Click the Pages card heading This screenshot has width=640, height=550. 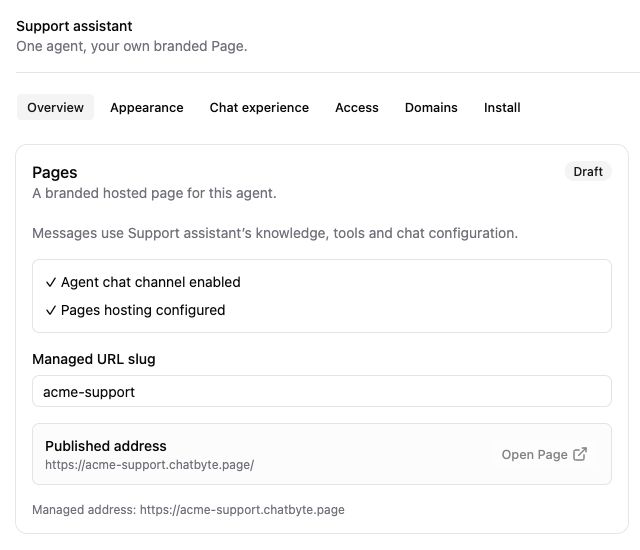point(55,173)
